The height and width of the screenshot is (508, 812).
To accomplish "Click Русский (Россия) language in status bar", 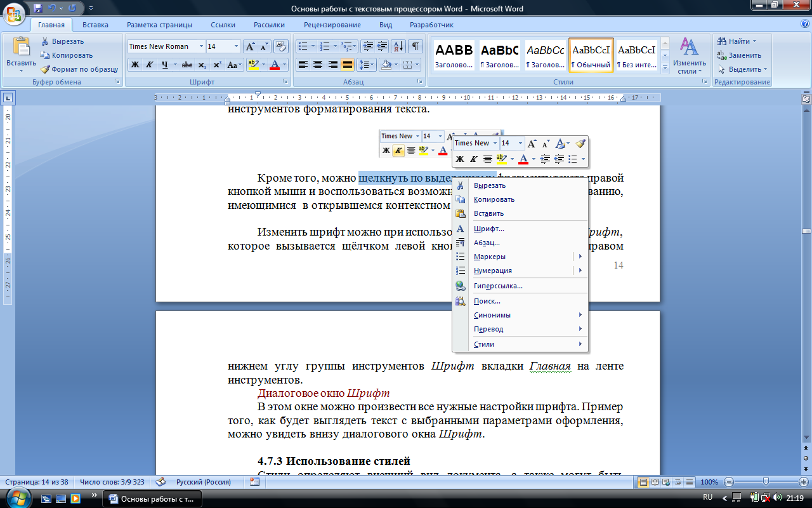I will click(x=204, y=482).
